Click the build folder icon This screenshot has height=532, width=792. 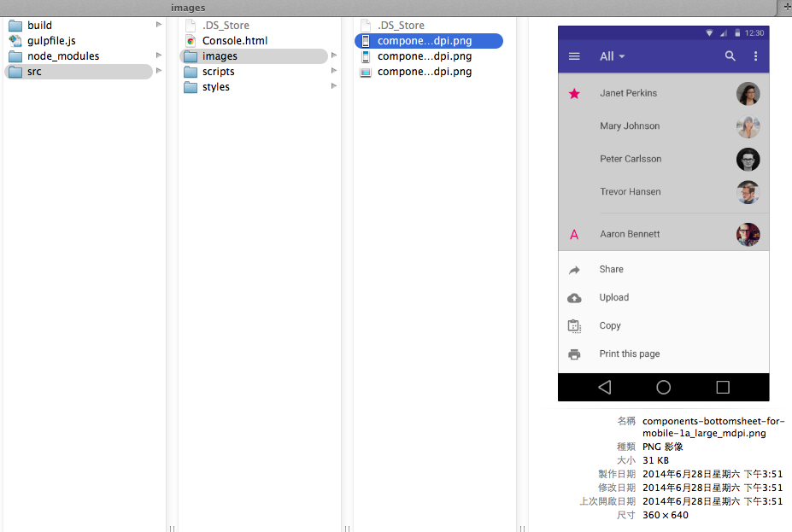15,26
